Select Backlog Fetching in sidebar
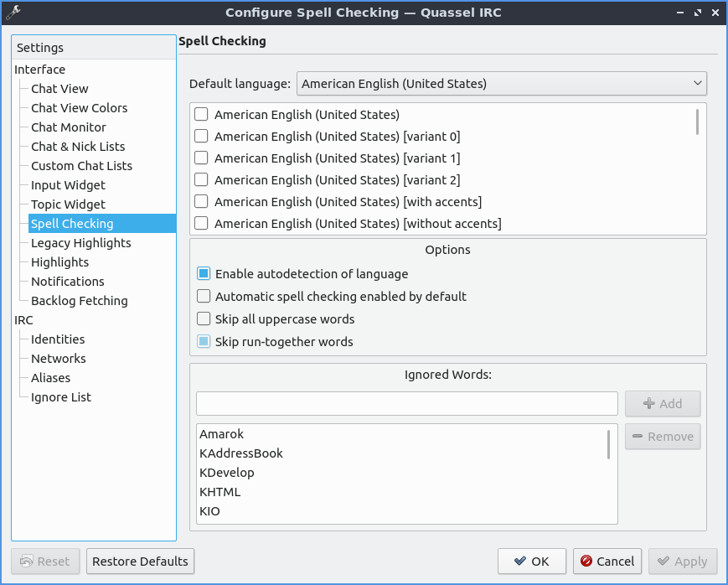Screen dimensions: 728x585 [x=79, y=301]
